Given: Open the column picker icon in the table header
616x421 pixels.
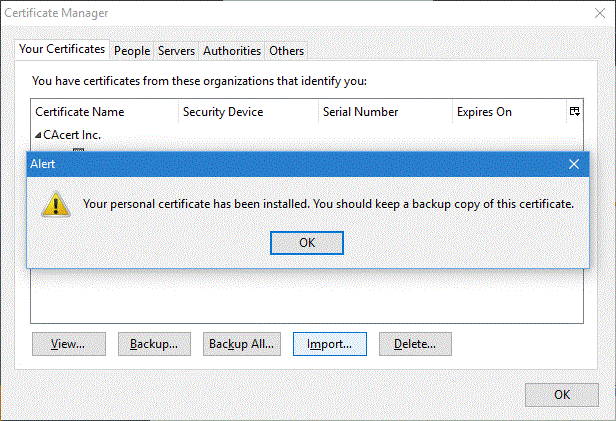Looking at the screenshot, I should [575, 112].
